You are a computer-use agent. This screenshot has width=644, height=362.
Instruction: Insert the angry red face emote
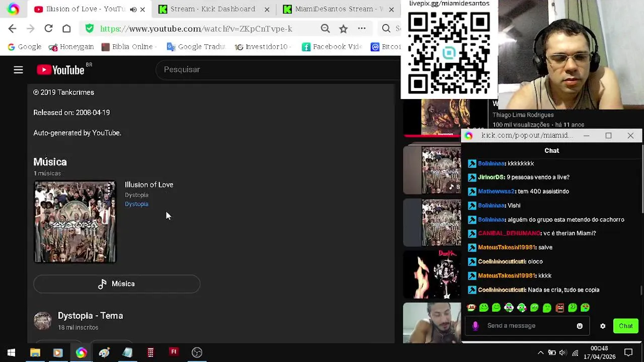click(x=559, y=308)
